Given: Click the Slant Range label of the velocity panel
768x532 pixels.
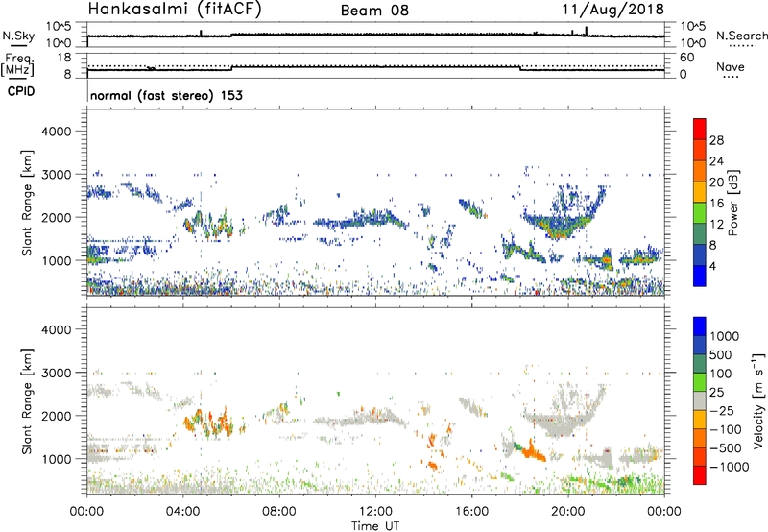Looking at the screenshot, I should (x=27, y=400).
